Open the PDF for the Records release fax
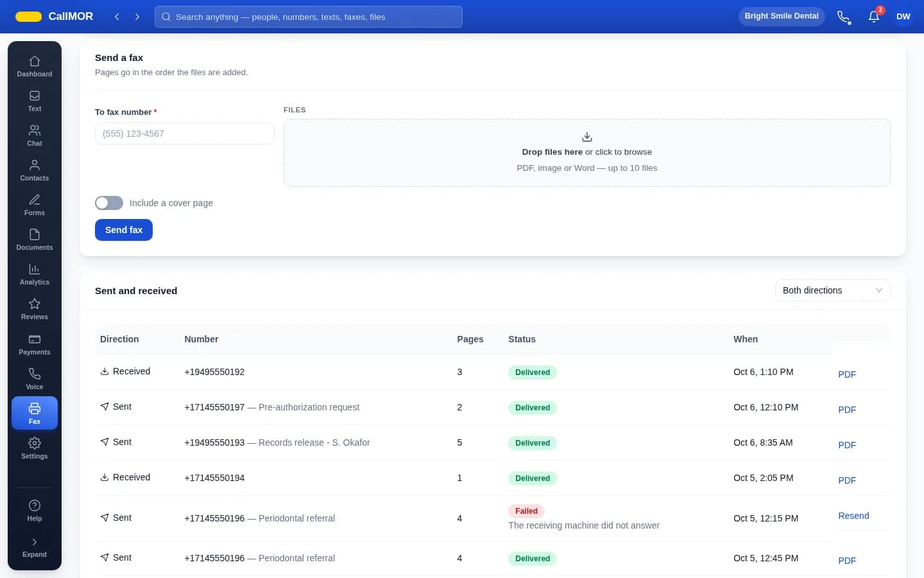Image resolution: width=924 pixels, height=578 pixels. point(847,445)
